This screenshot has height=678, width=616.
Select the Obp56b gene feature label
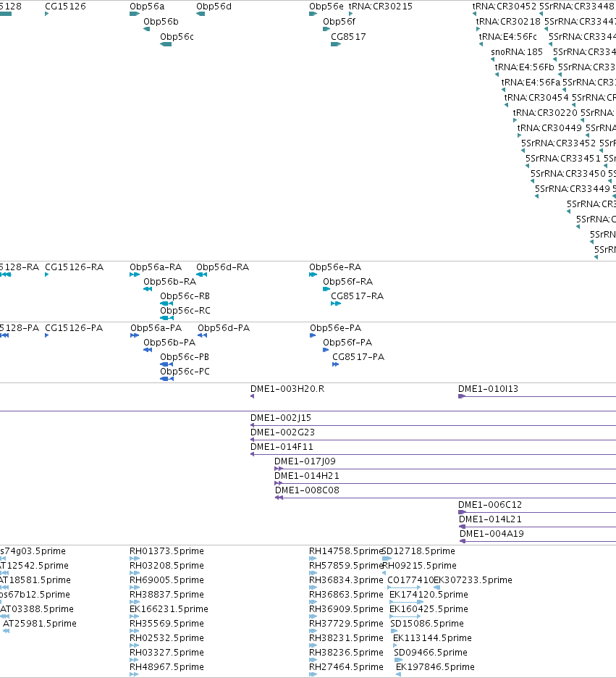tap(161, 22)
